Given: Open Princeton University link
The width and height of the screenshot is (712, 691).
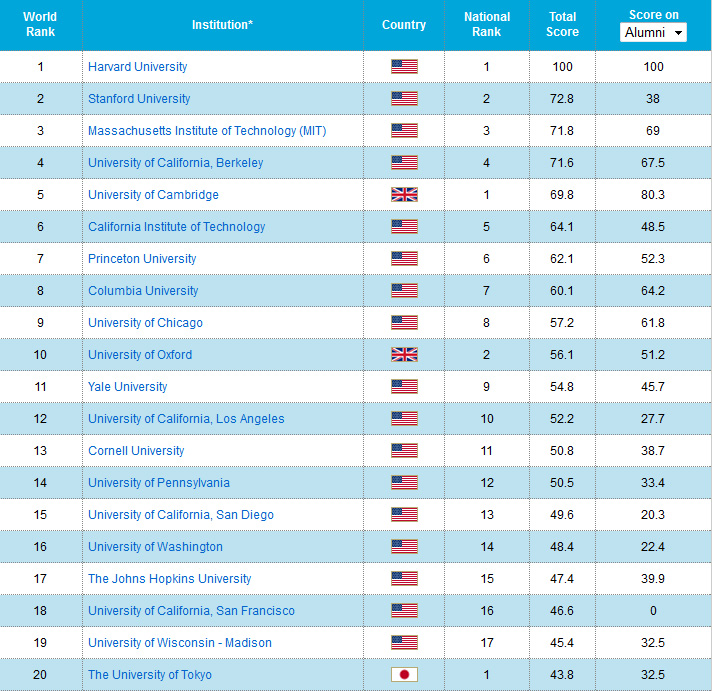Looking at the screenshot, I should 142,259.
